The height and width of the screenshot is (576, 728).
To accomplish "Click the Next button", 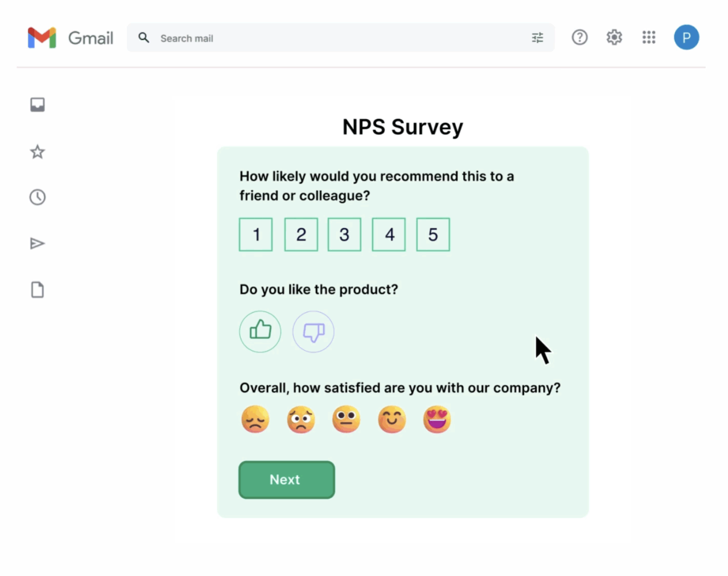I will pyautogui.click(x=287, y=480).
